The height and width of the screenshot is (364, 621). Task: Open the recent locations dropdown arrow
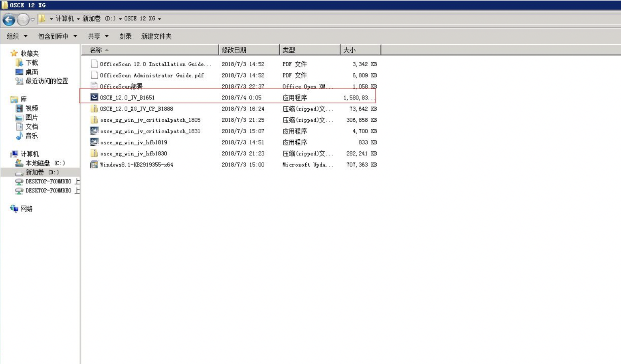click(33, 19)
